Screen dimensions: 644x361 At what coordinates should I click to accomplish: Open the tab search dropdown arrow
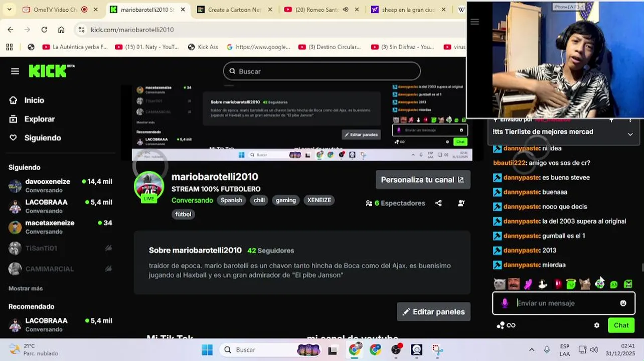pyautogui.click(x=9, y=10)
